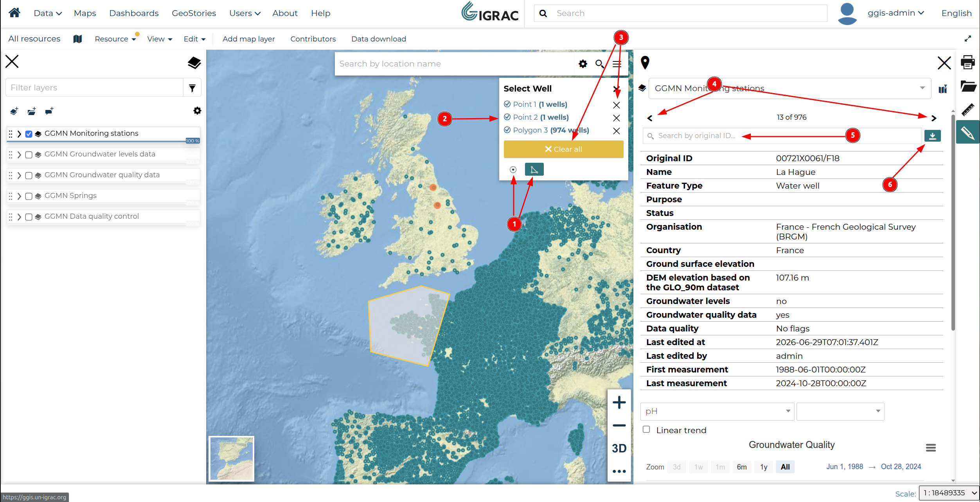Click the identify pin marker icon
The height and width of the screenshot is (502, 980).
[645, 63]
